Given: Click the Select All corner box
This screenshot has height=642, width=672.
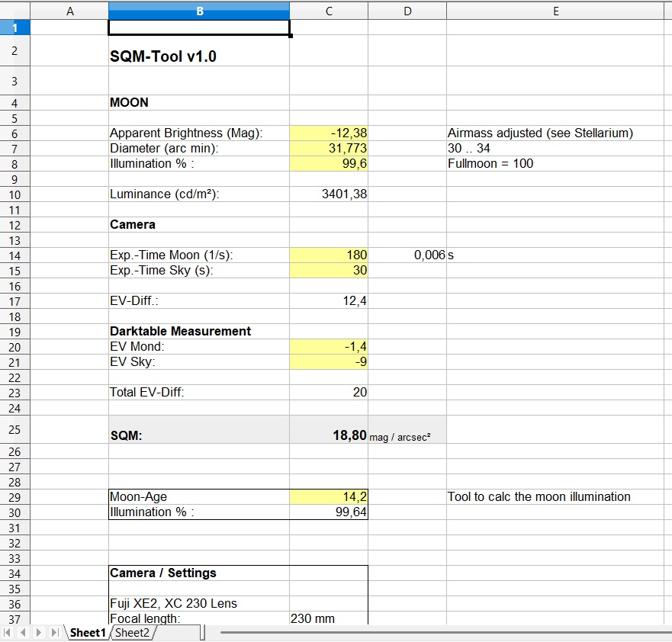Looking at the screenshot, I should coord(15,11).
